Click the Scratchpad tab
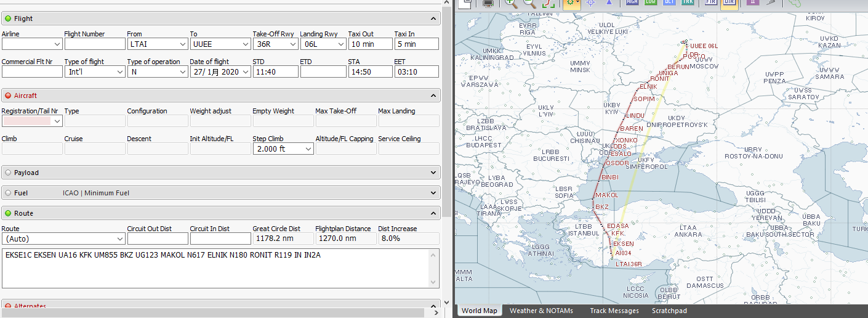The width and height of the screenshot is (868, 318). [669, 311]
